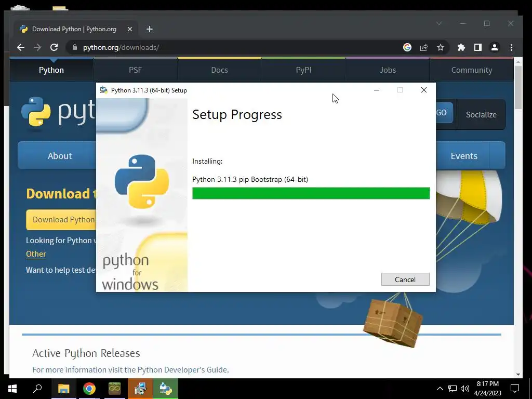Go forward in Chrome browser
Image resolution: width=532 pixels, height=399 pixels.
(37, 47)
